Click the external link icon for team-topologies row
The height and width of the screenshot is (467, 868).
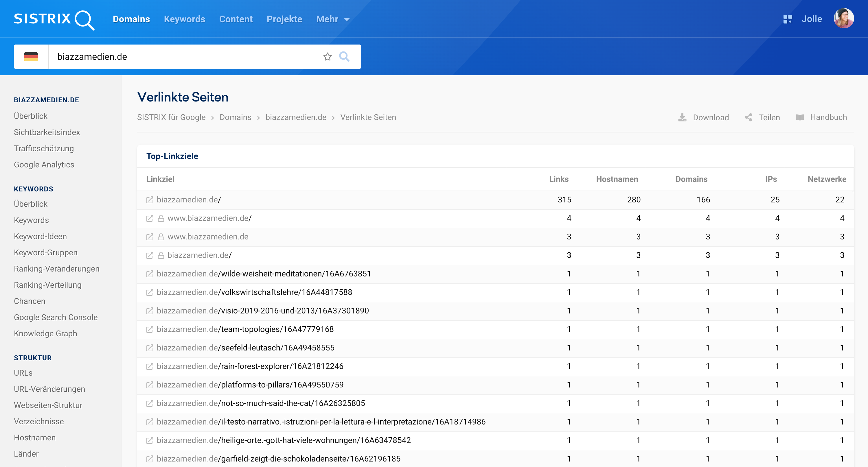click(150, 329)
